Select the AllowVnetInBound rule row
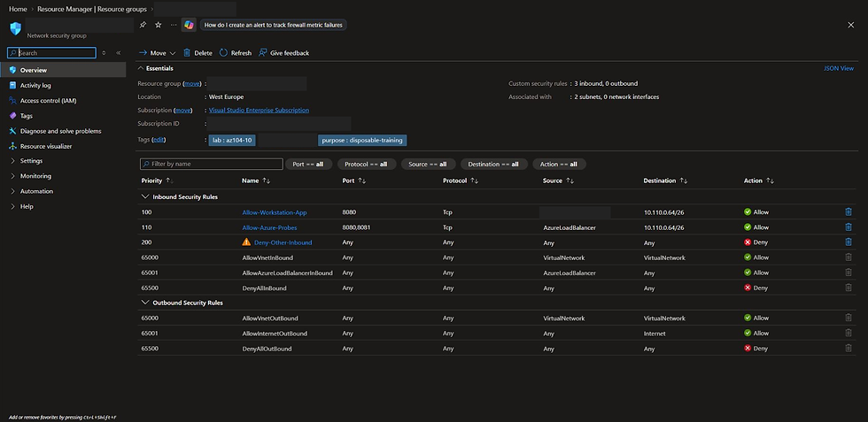868x422 pixels. coord(495,257)
